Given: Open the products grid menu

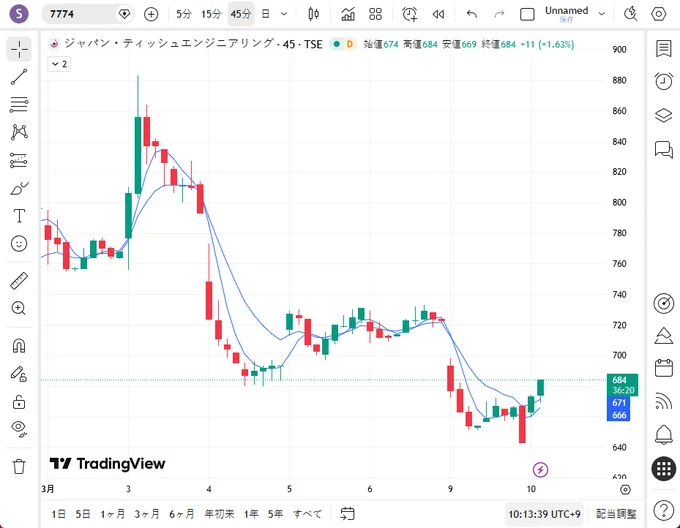Looking at the screenshot, I should click(x=664, y=468).
